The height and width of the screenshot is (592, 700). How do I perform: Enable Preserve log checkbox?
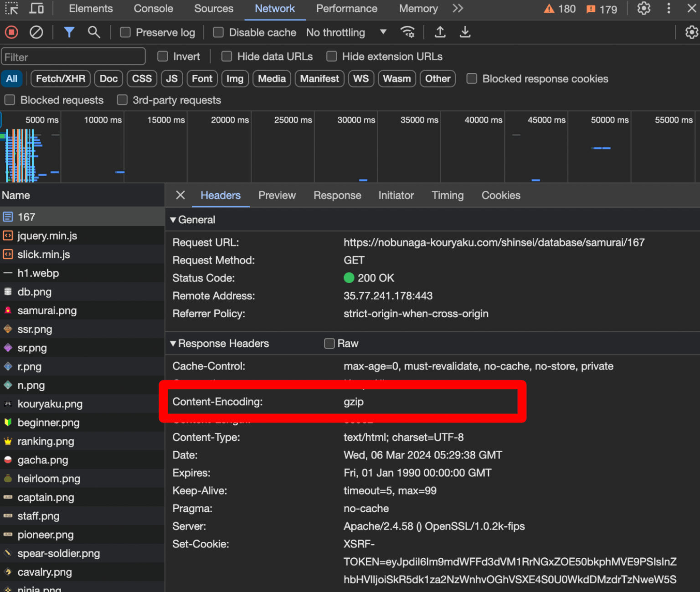tap(125, 32)
